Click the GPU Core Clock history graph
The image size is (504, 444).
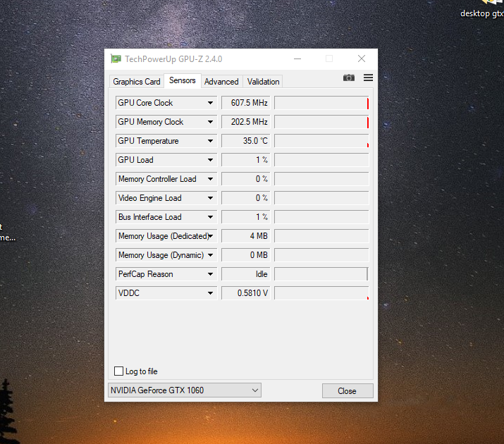(x=321, y=103)
